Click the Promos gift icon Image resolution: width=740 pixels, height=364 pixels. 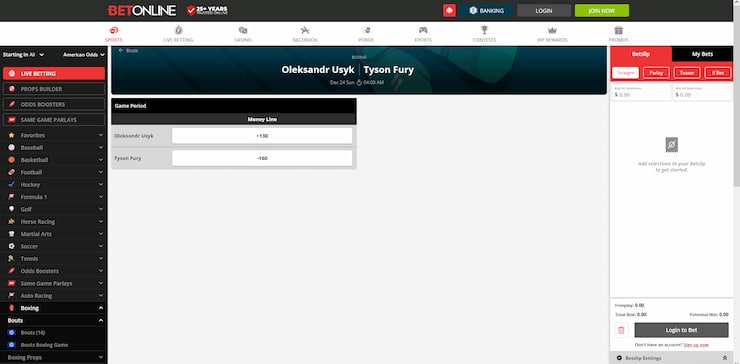pos(619,30)
